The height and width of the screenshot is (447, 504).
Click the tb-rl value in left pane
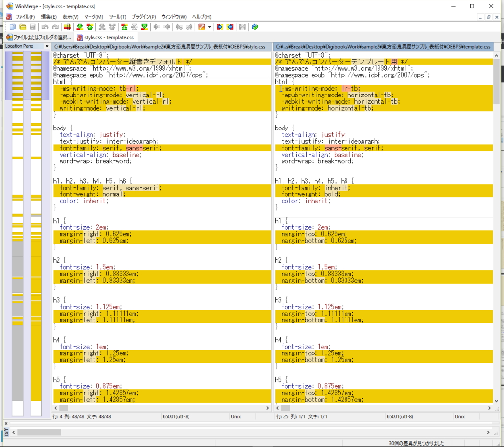pos(127,89)
